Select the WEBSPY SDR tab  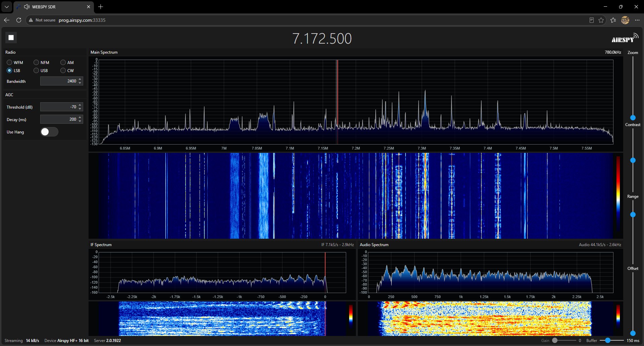pyautogui.click(x=54, y=7)
